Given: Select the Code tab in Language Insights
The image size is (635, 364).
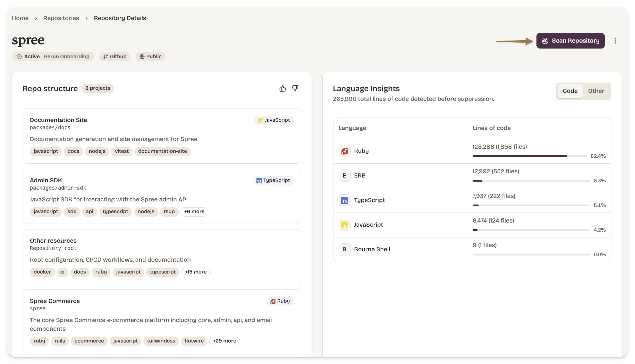Looking at the screenshot, I should pyautogui.click(x=570, y=91).
